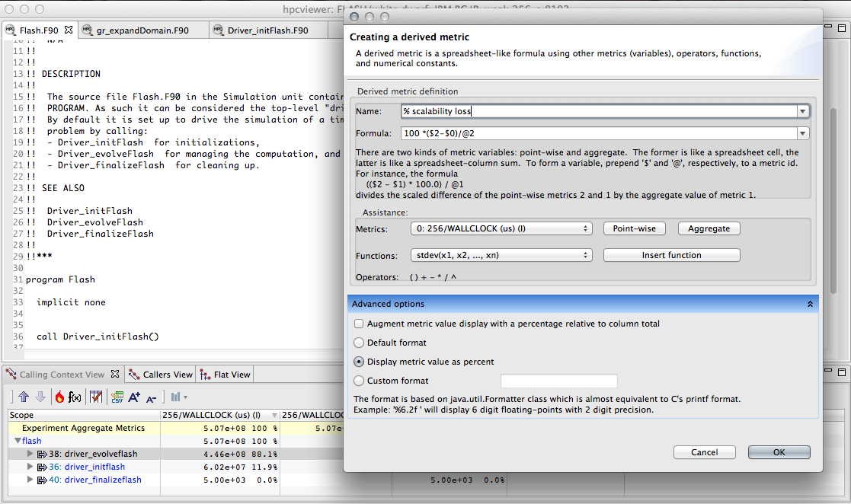
Task: Enable Augment metric value display checkbox
Action: click(359, 324)
